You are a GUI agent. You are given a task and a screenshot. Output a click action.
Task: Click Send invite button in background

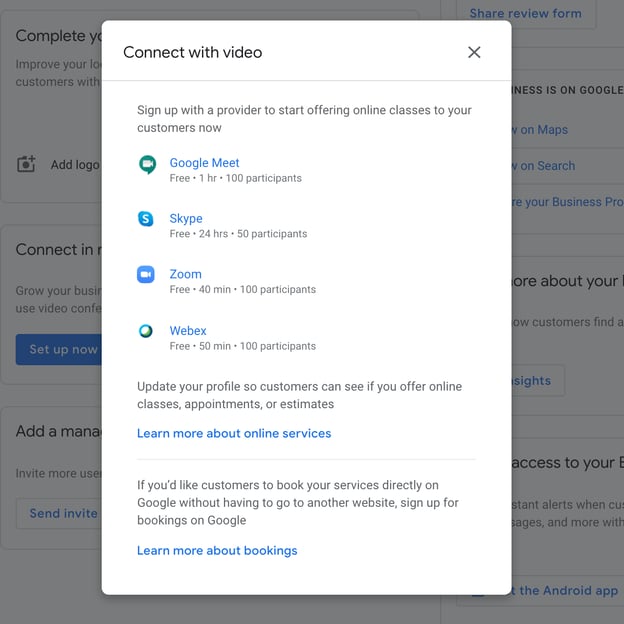[59, 513]
